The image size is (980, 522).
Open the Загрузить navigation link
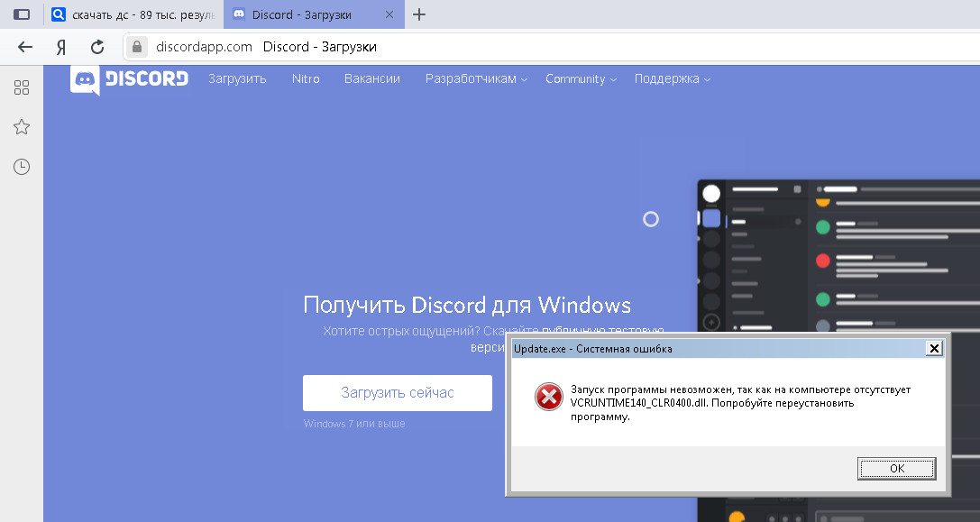tap(237, 78)
